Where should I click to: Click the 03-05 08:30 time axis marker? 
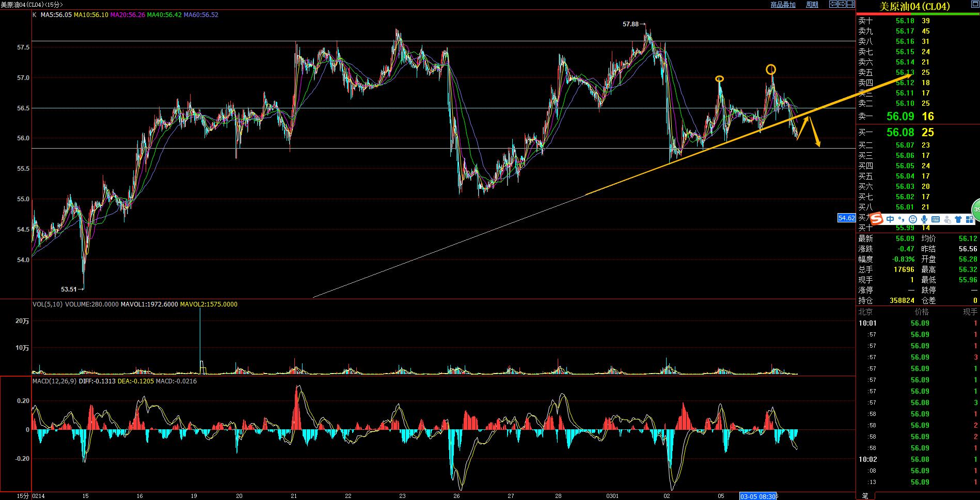click(x=758, y=496)
